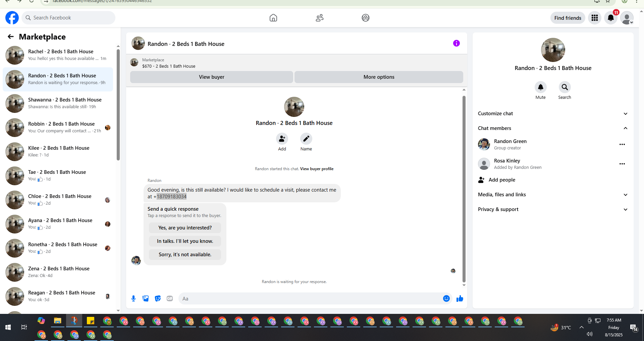
Task: Click the Facebook logo
Action: tap(12, 18)
